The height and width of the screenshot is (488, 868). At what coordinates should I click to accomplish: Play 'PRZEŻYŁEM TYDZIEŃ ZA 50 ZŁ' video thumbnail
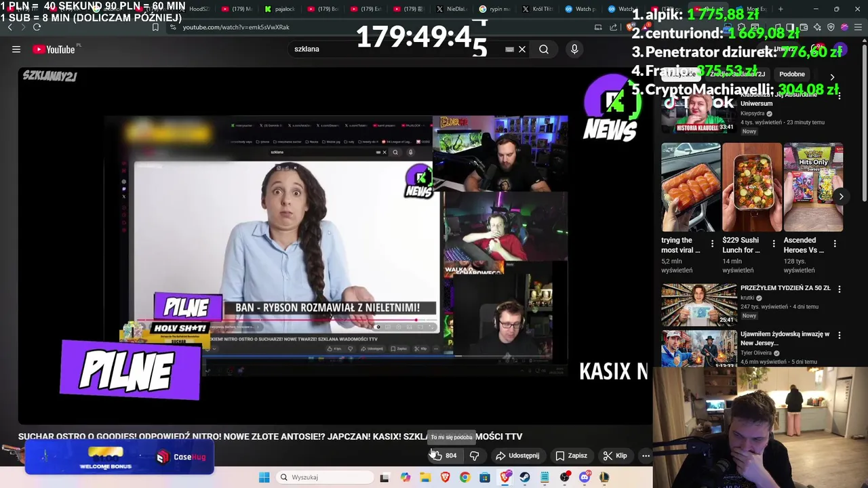(x=698, y=304)
